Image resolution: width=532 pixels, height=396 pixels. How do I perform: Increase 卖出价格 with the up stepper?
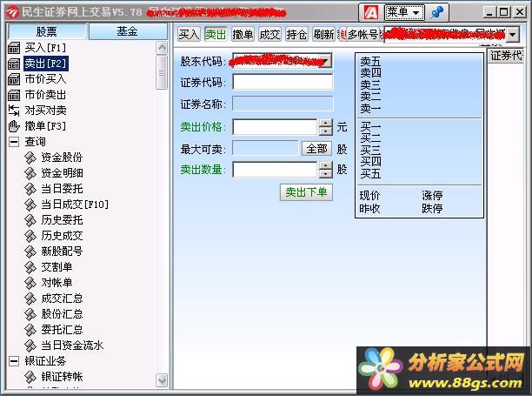(x=326, y=123)
